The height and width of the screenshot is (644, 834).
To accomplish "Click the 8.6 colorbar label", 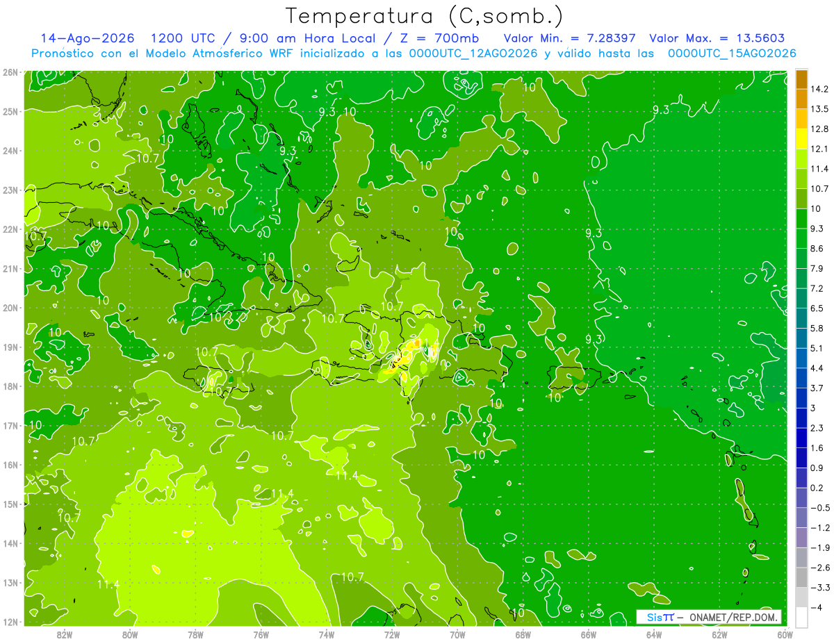I will 817,249.
